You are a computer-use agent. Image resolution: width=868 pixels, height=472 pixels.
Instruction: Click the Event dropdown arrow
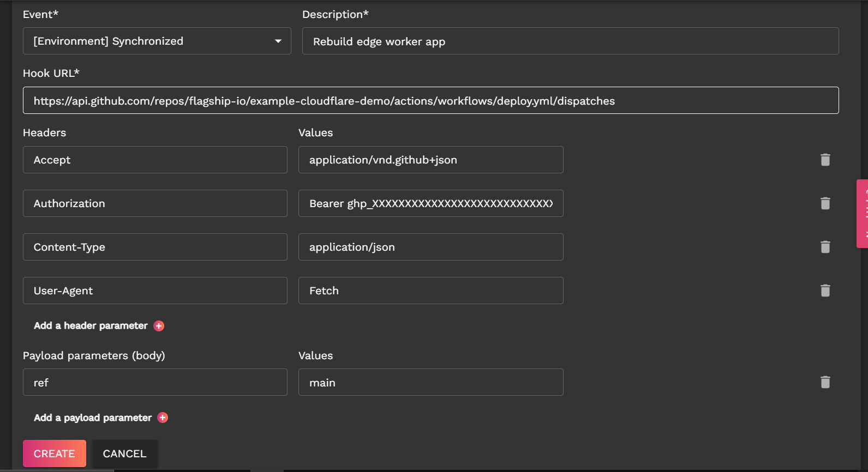coord(278,41)
